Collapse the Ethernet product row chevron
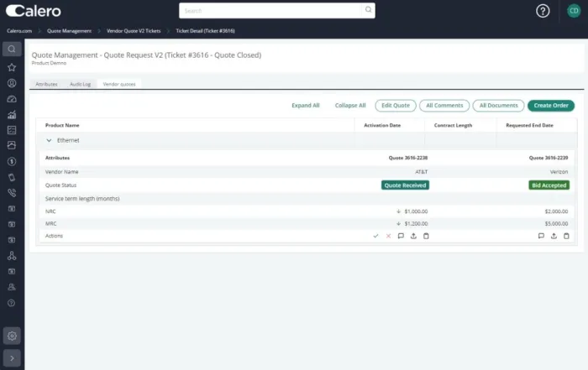The height and width of the screenshot is (370, 588). point(49,140)
